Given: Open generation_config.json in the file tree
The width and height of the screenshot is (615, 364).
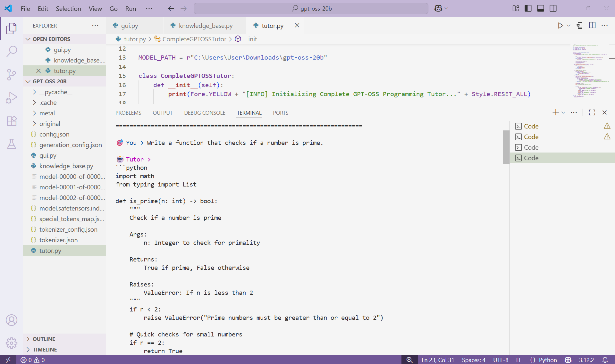Looking at the screenshot, I should 64,145.
